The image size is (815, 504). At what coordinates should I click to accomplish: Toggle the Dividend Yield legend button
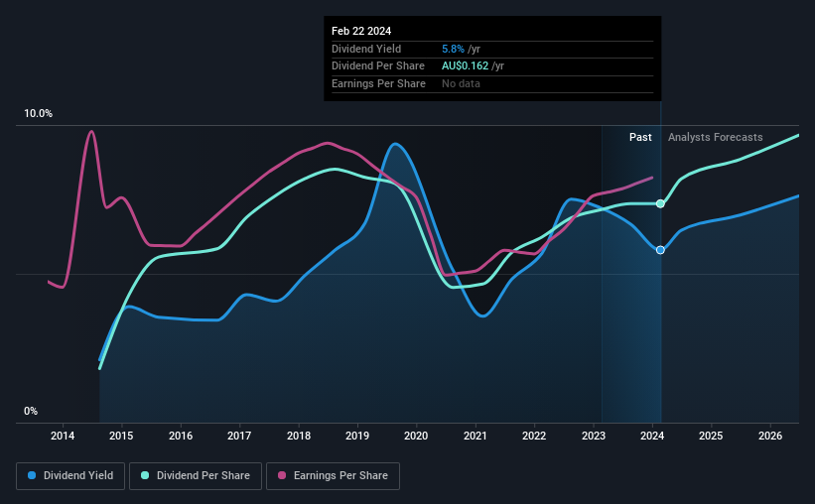(x=70, y=476)
